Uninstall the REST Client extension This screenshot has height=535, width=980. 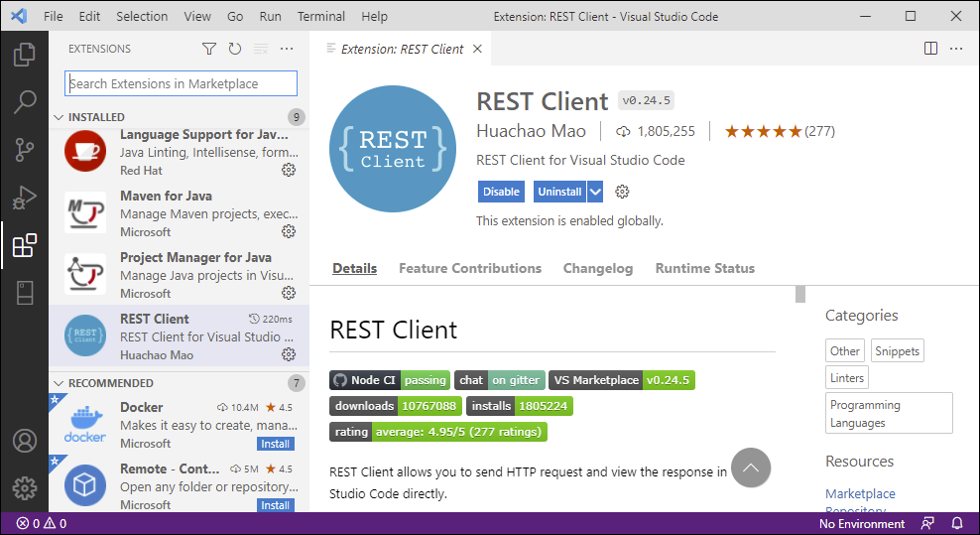pos(560,192)
